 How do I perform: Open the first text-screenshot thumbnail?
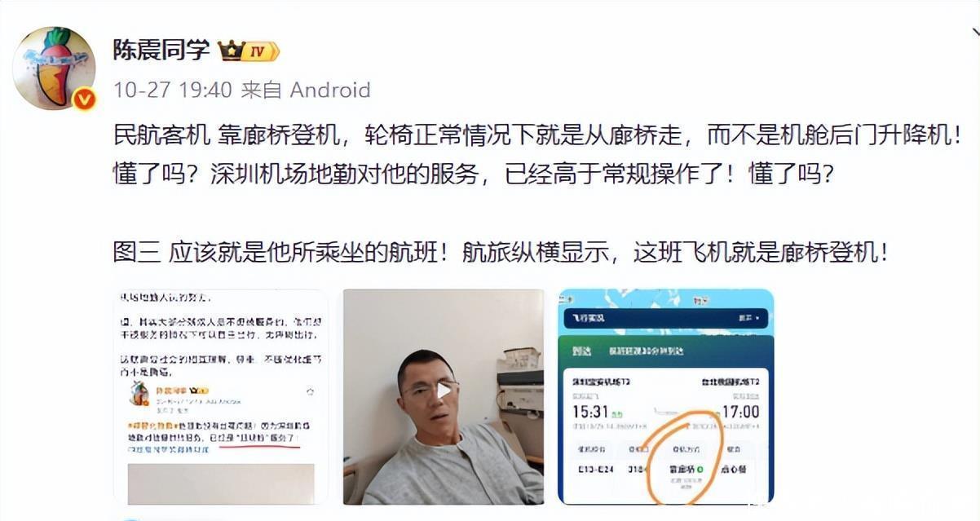221,396
